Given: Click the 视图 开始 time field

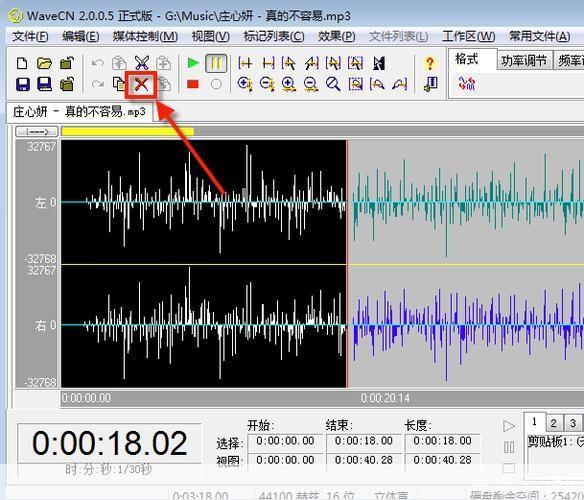Looking at the screenshot, I should (285, 460).
